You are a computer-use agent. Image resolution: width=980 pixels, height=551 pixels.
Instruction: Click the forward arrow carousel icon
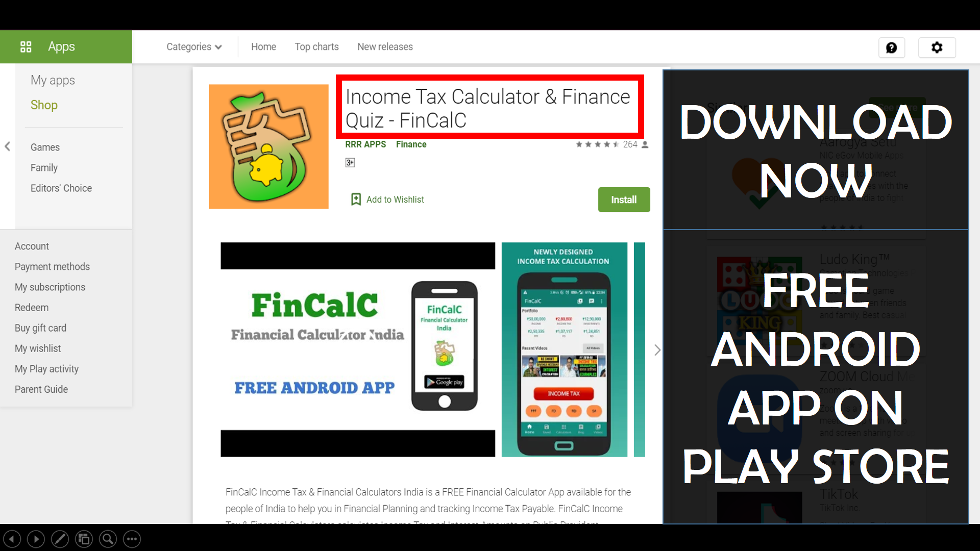coord(657,350)
